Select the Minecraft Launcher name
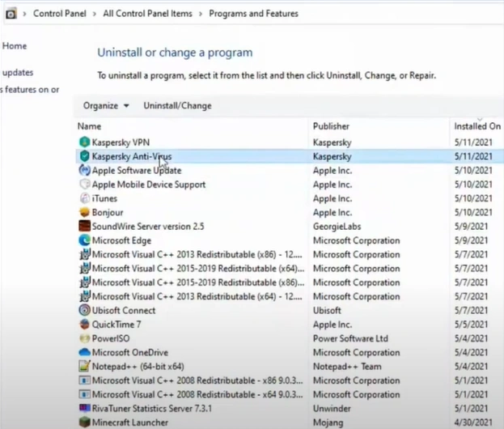The width and height of the screenshot is (504, 429). tap(130, 423)
